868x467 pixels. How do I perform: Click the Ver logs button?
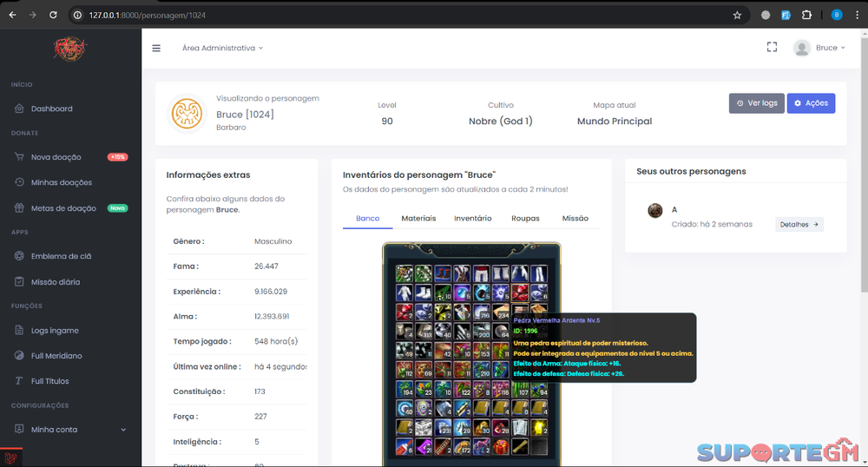756,103
